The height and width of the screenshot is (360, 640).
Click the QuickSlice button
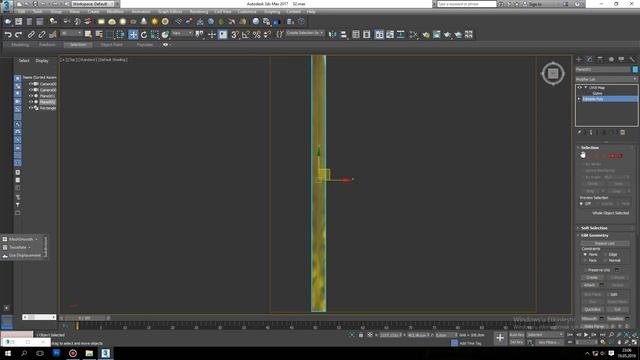(x=593, y=309)
